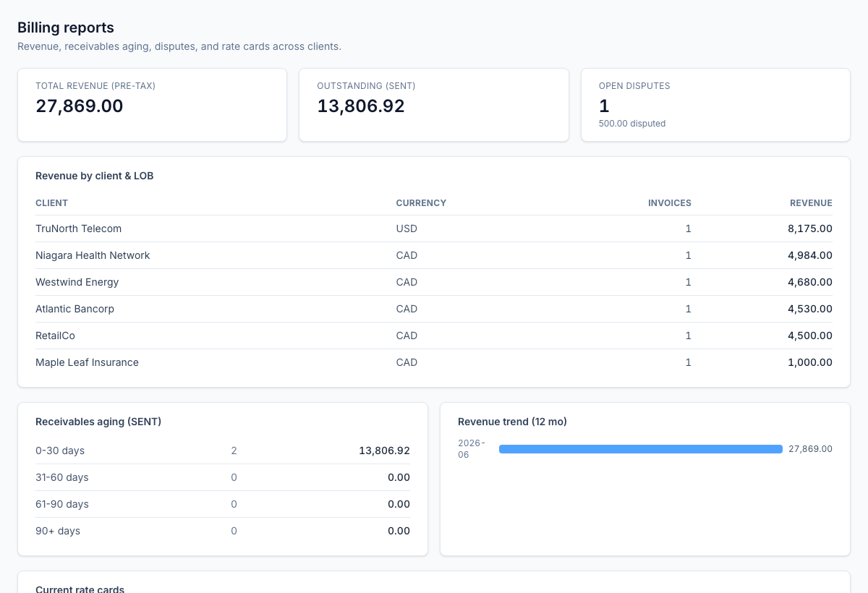Click Maple Leaf Insurance client name
868x593 pixels.
click(x=87, y=362)
